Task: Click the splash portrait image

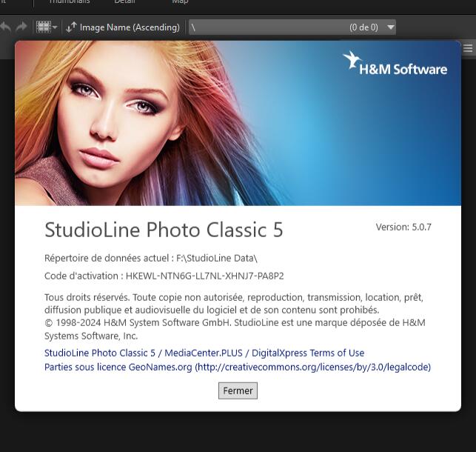Action: click(238, 123)
